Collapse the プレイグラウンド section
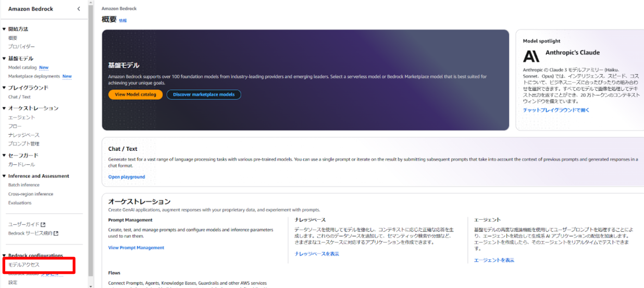 4,88
